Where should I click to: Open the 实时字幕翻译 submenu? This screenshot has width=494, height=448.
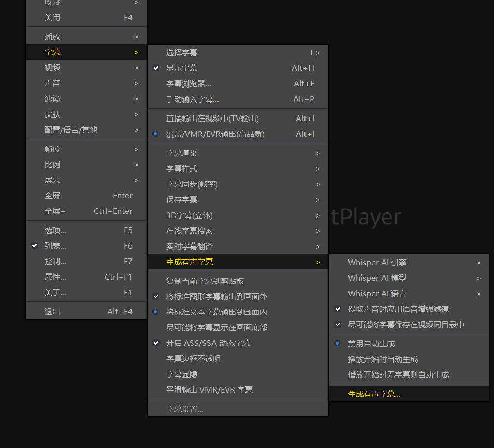(189, 247)
